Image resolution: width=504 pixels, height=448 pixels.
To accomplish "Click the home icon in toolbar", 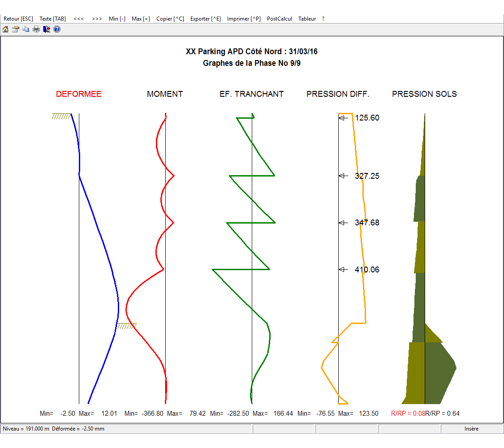I will click(5, 29).
